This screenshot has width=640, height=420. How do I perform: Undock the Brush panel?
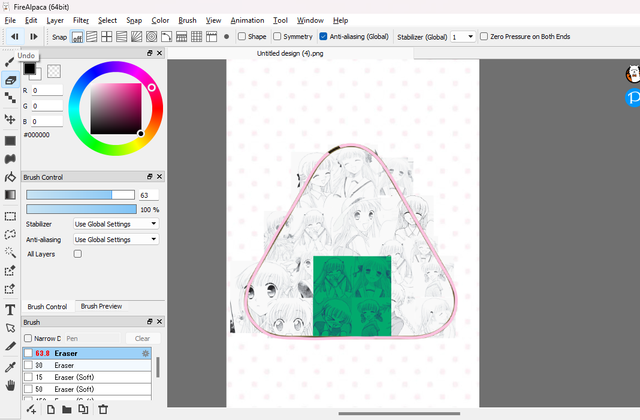pos(150,322)
